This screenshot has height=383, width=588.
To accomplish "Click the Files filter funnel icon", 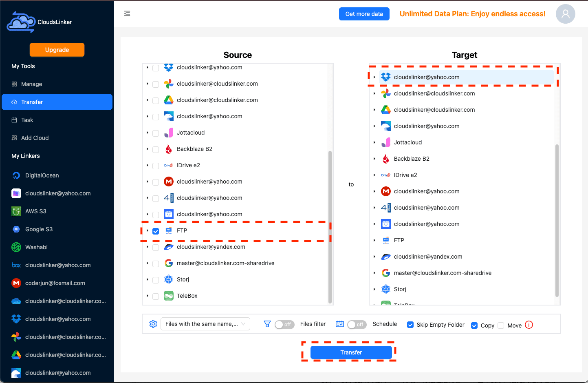I will coord(267,324).
